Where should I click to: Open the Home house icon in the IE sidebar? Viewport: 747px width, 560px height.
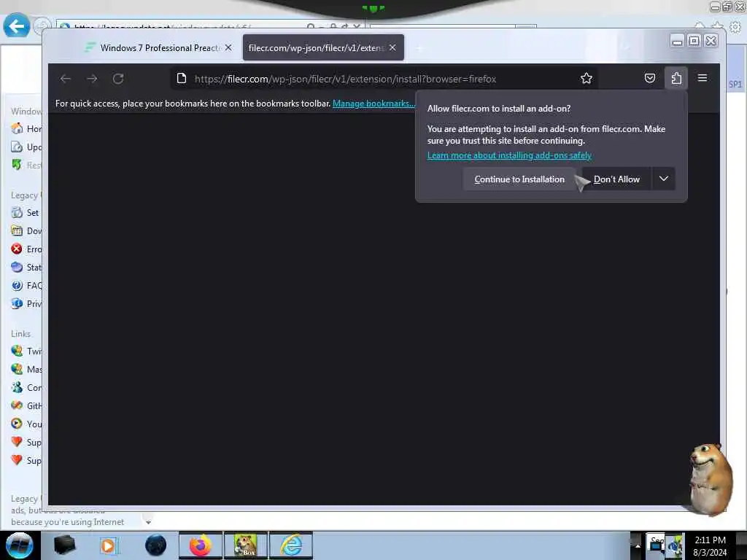17,128
